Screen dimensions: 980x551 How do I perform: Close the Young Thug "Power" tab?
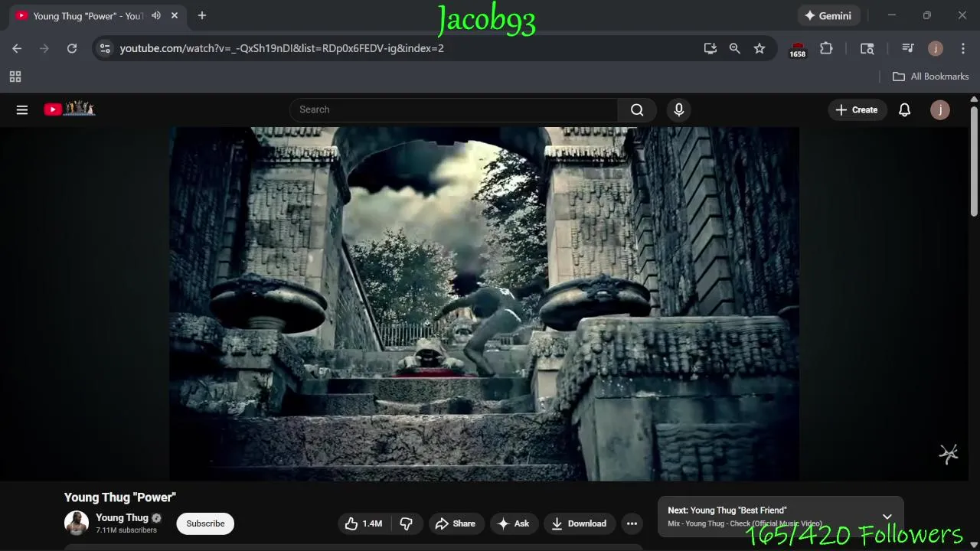[x=175, y=15]
